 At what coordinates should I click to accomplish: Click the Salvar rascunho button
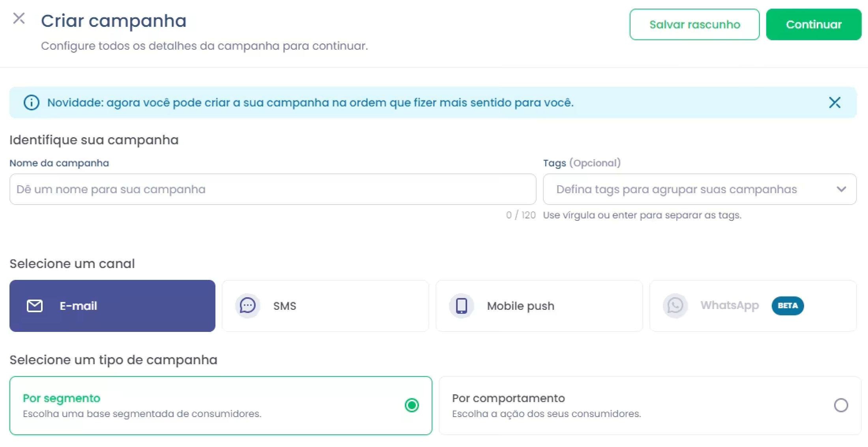(694, 24)
